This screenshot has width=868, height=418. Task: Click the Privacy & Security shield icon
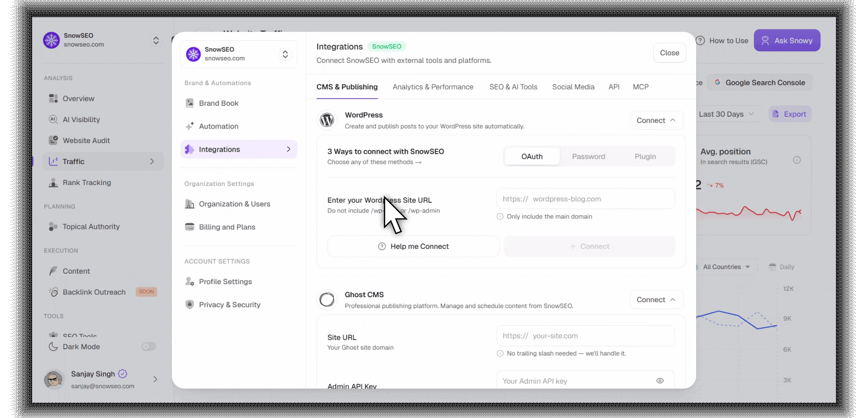click(x=190, y=304)
